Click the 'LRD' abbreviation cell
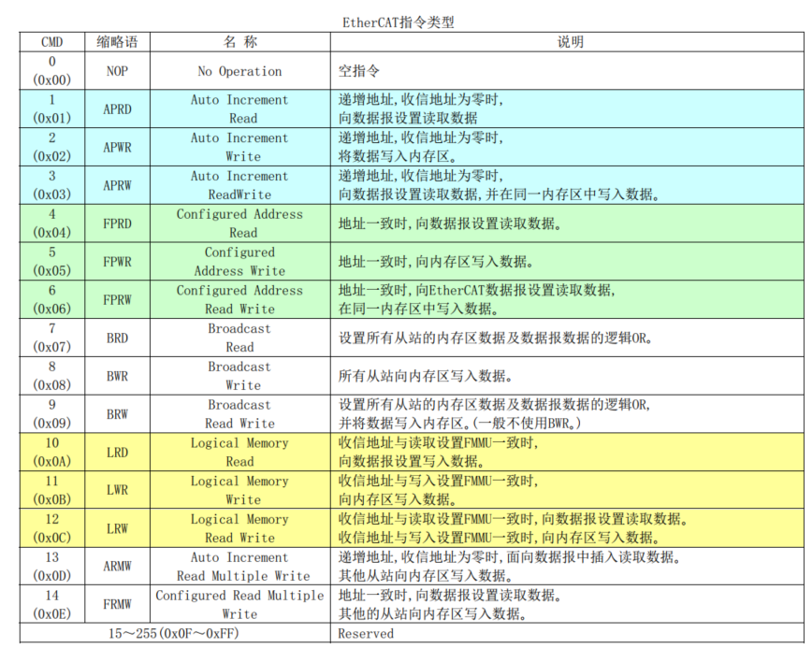 pos(117,453)
